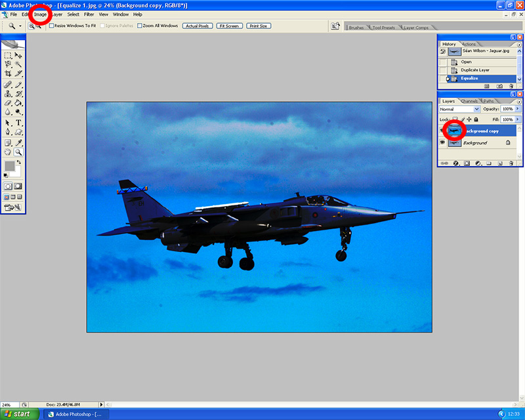525x420 pixels.
Task: Click the zoom percentage field in status bar
Action: [9, 405]
